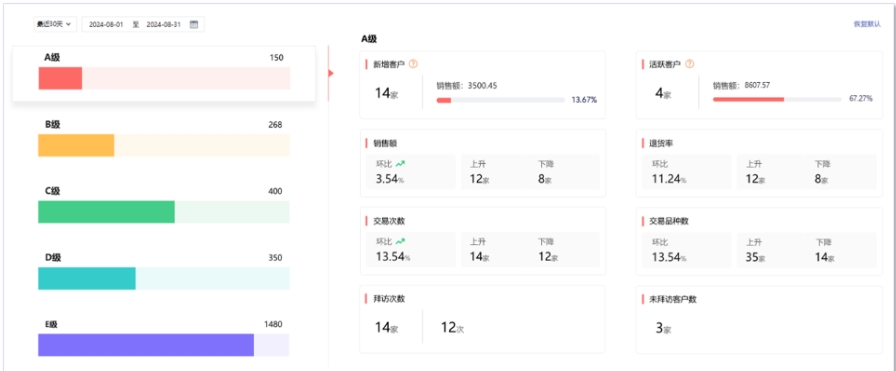Click the 退货率 card title
This screenshot has width=896, height=371.
(x=661, y=143)
